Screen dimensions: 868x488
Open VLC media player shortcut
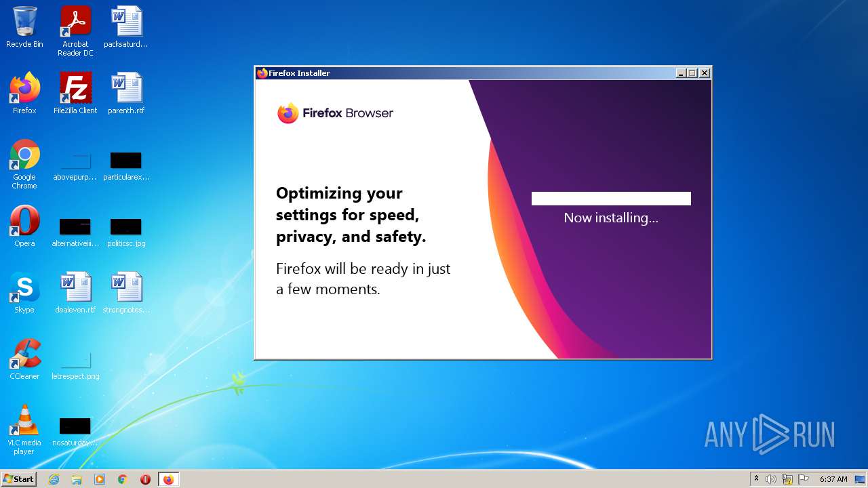tap(24, 430)
